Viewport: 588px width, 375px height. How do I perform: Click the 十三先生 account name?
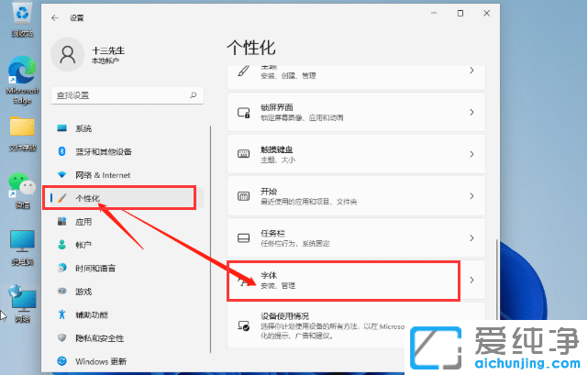(x=108, y=50)
